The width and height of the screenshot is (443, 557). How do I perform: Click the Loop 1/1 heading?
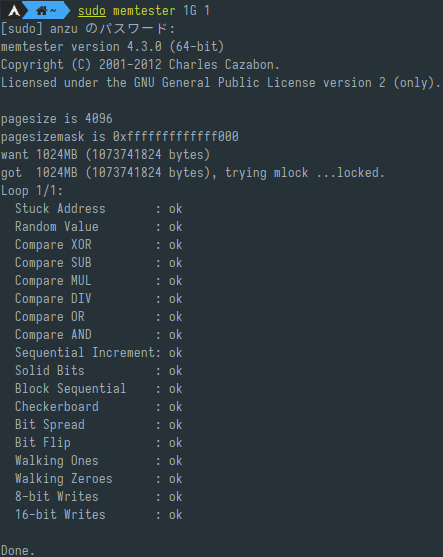click(x=32, y=191)
